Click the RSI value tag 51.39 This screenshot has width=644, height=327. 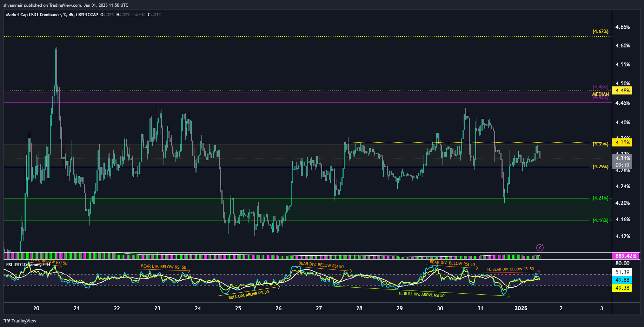pos(622,272)
